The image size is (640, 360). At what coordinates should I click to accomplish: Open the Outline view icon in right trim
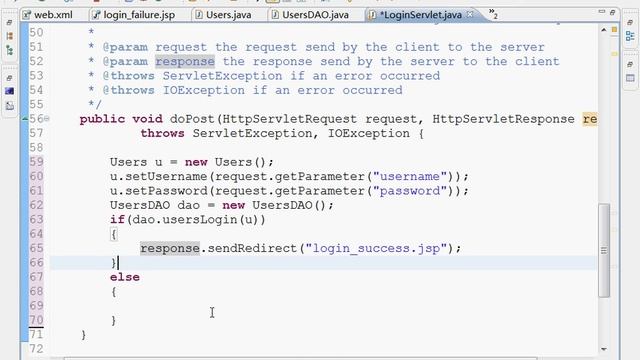coord(630,36)
